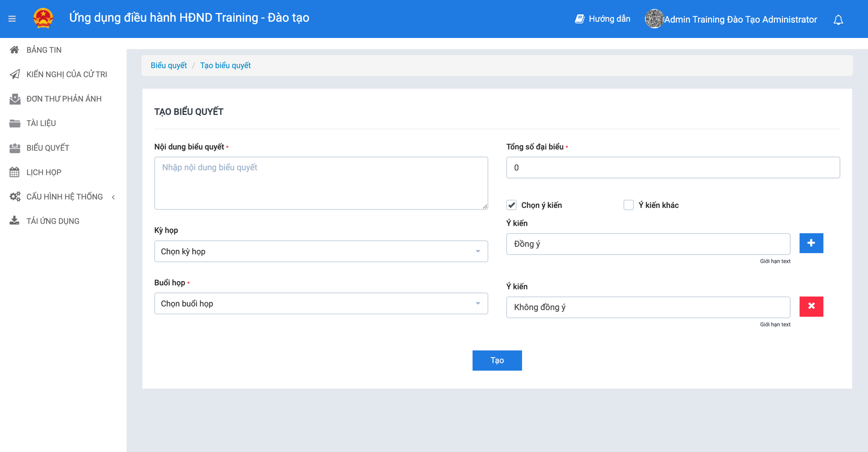Image resolution: width=868 pixels, height=452 pixels.
Task: Add an opinion with the plus button
Action: tap(811, 243)
